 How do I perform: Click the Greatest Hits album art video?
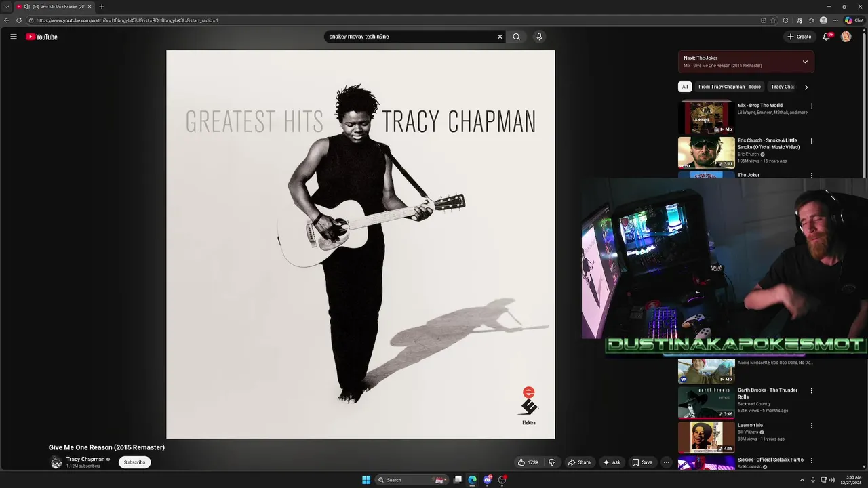point(361,244)
